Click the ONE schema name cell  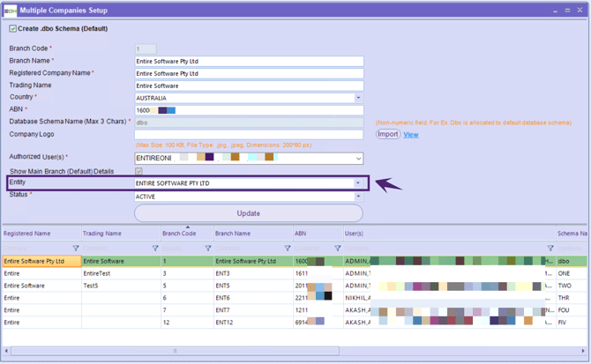[572, 273]
